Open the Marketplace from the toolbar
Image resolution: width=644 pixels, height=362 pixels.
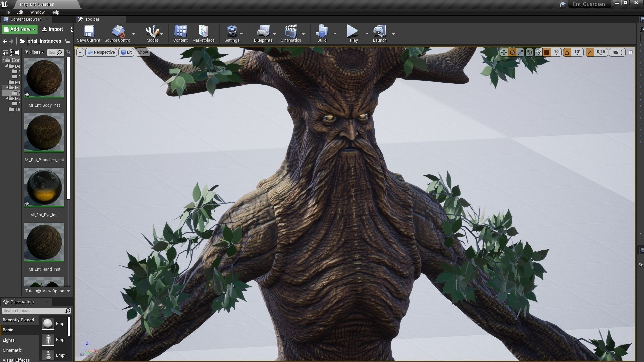[x=203, y=34]
